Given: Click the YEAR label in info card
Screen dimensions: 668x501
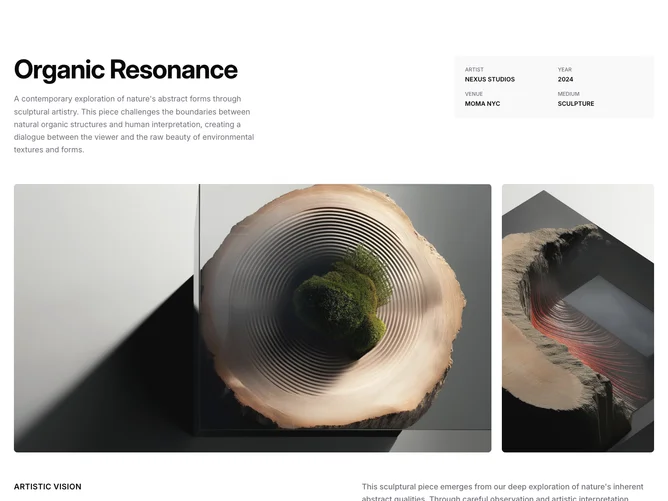Looking at the screenshot, I should coord(564,69).
